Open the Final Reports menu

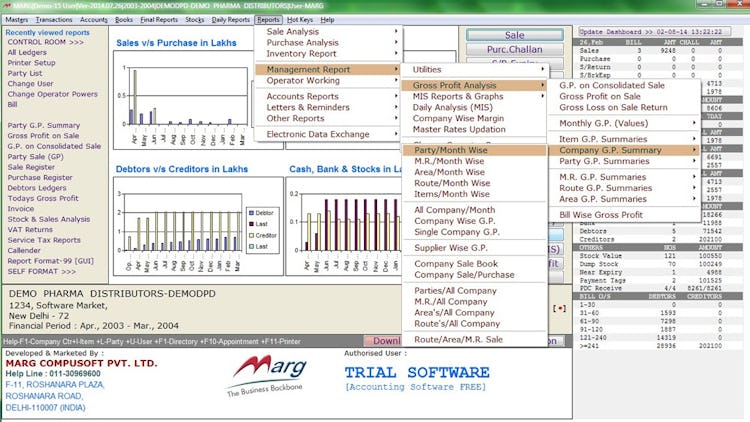coord(159,20)
